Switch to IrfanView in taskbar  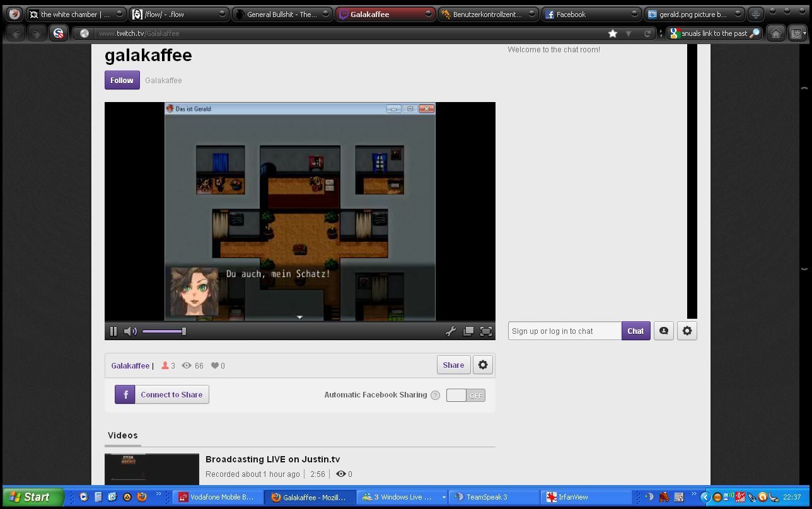pyautogui.click(x=588, y=497)
